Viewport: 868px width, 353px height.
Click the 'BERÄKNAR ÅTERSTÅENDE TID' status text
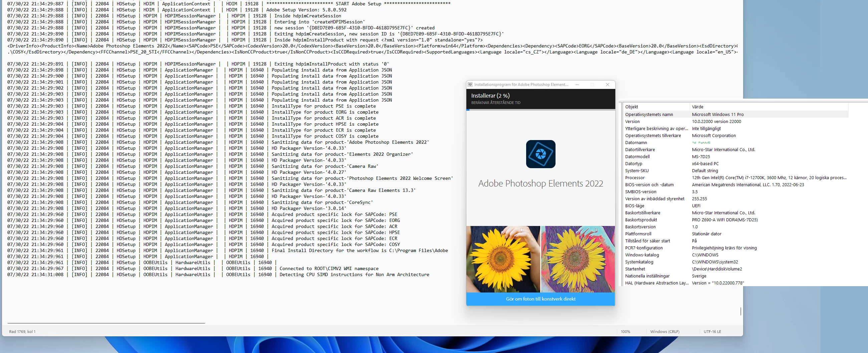click(x=496, y=103)
